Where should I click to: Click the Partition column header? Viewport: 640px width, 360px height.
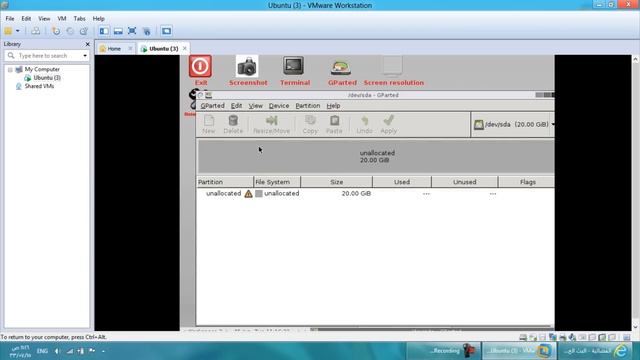(x=224, y=182)
